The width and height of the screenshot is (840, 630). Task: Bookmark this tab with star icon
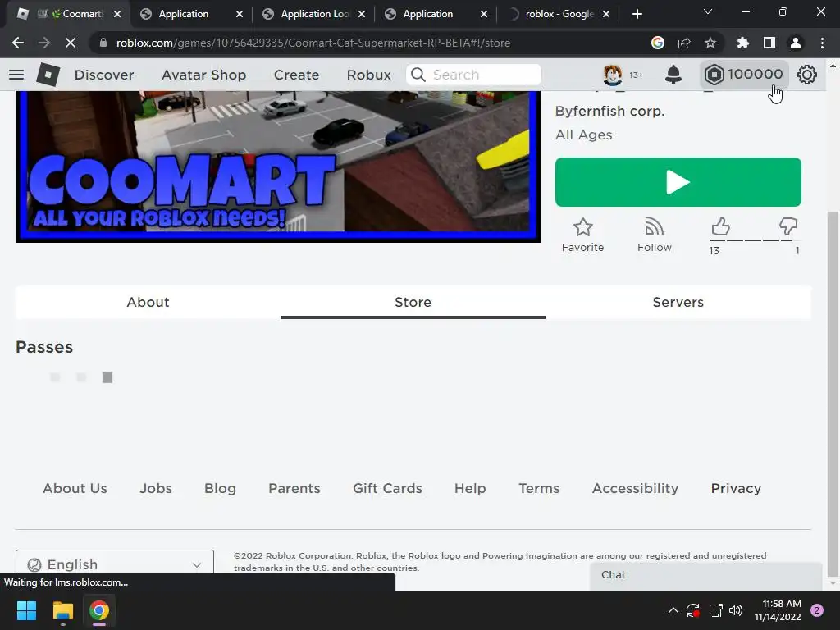point(710,43)
